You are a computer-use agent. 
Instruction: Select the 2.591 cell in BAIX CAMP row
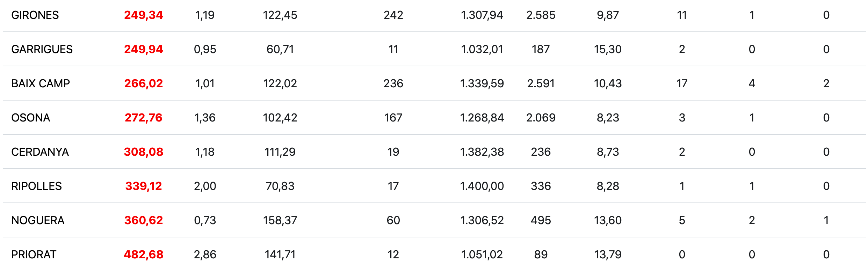(541, 83)
